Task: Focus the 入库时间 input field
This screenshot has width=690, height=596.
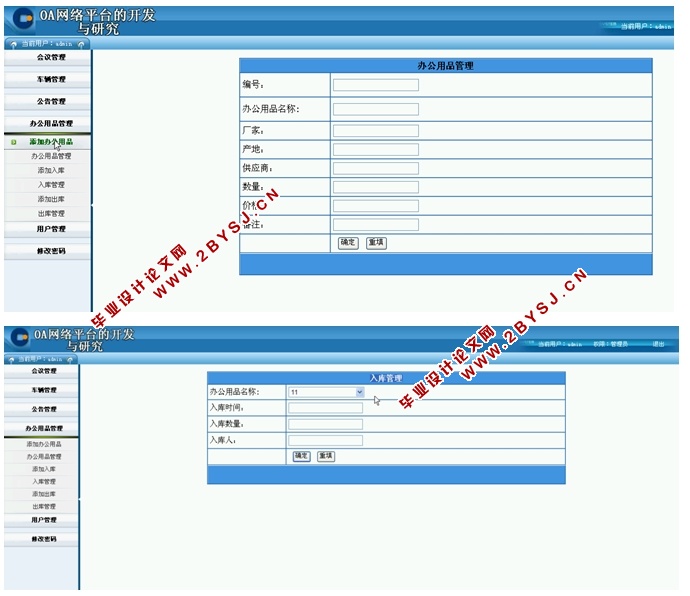Action: coord(326,408)
